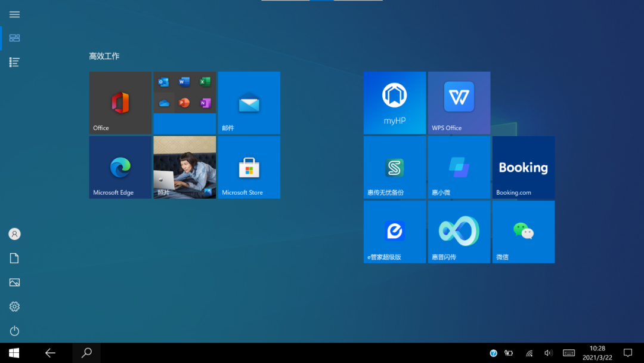Open the 邮件 mail tile
Screen dimensions: 644x363
coord(249,103)
